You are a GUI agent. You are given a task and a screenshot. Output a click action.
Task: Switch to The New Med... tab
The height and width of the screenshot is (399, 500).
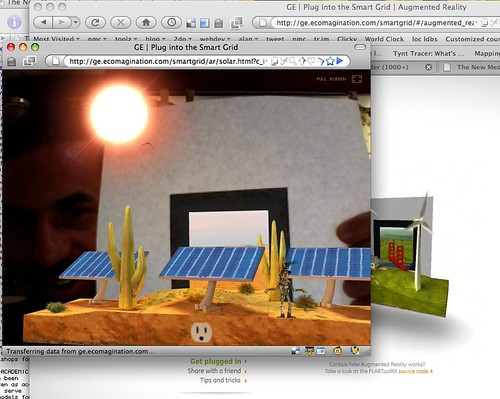472,67
